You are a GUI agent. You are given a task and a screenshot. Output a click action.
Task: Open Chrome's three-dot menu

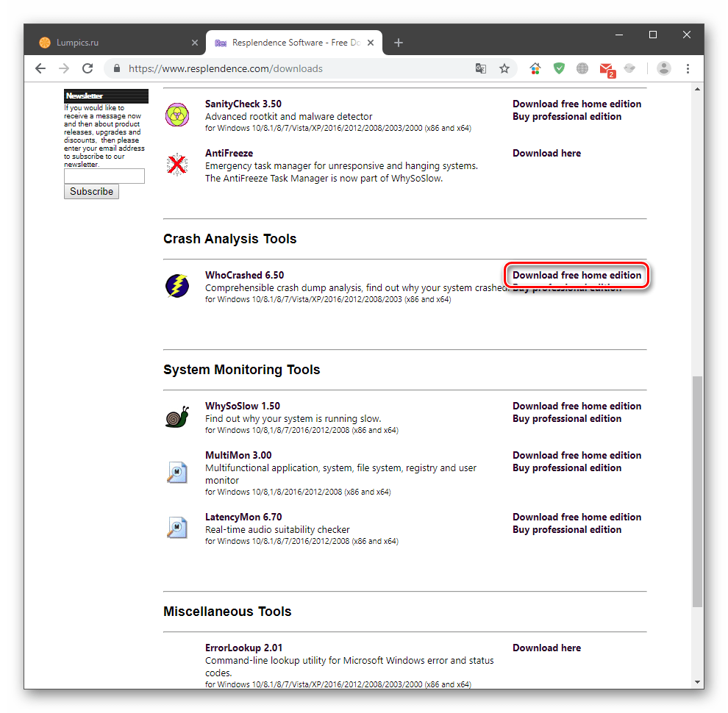(x=688, y=68)
